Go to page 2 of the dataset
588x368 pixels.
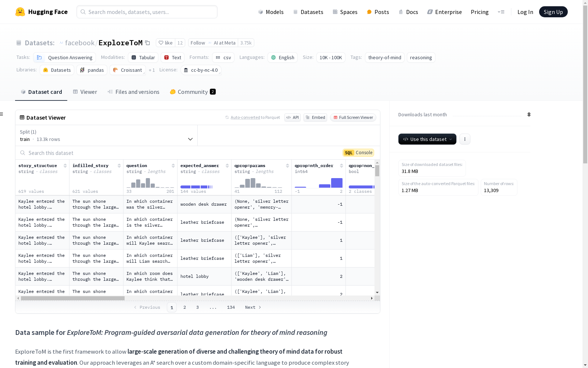(x=184, y=307)
